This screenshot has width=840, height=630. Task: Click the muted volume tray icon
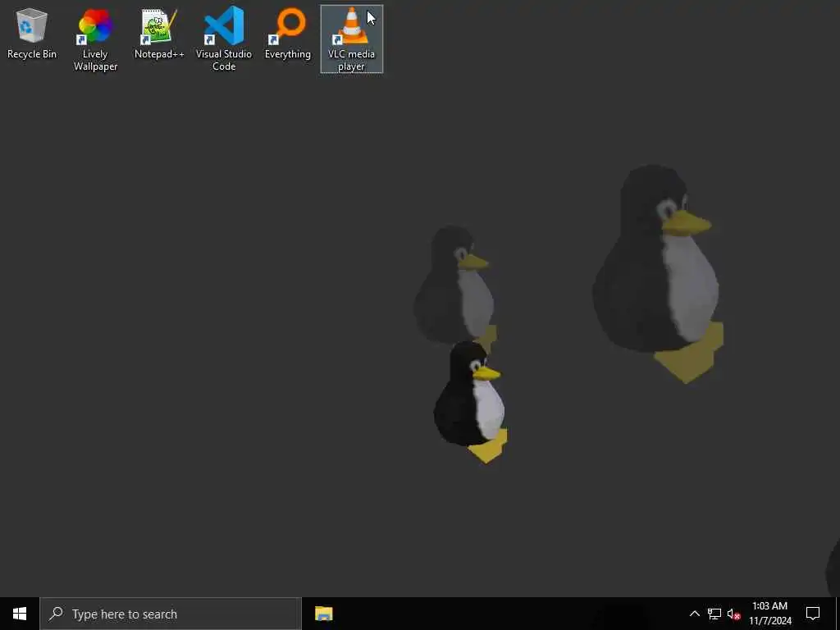(x=733, y=614)
